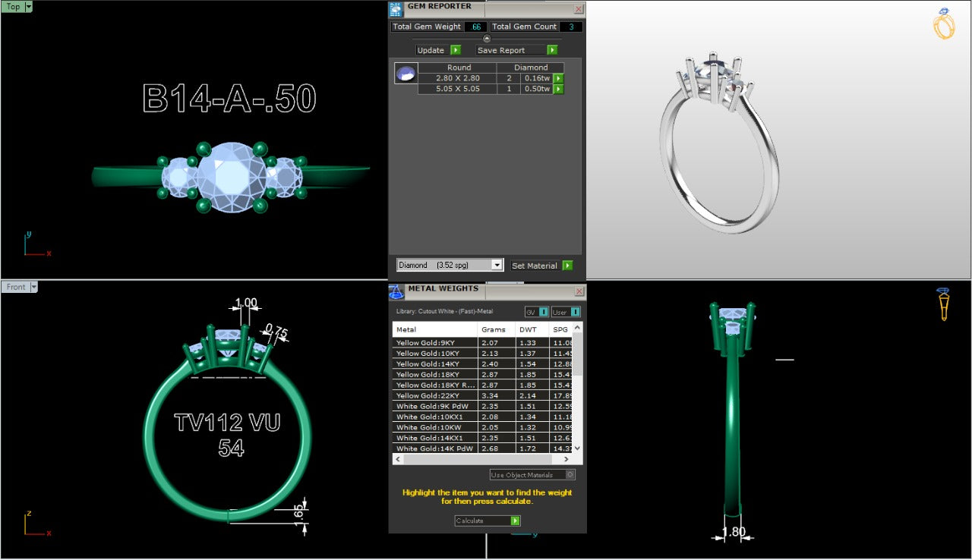Image resolution: width=972 pixels, height=560 pixels.
Task: Click the round gem thumbnail in Gem Reporter
Action: (x=406, y=74)
